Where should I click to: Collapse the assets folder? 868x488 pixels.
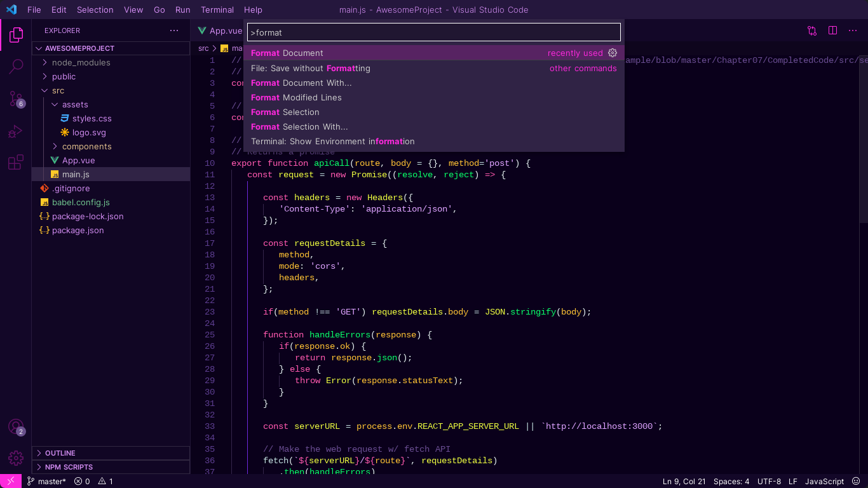(x=111, y=104)
